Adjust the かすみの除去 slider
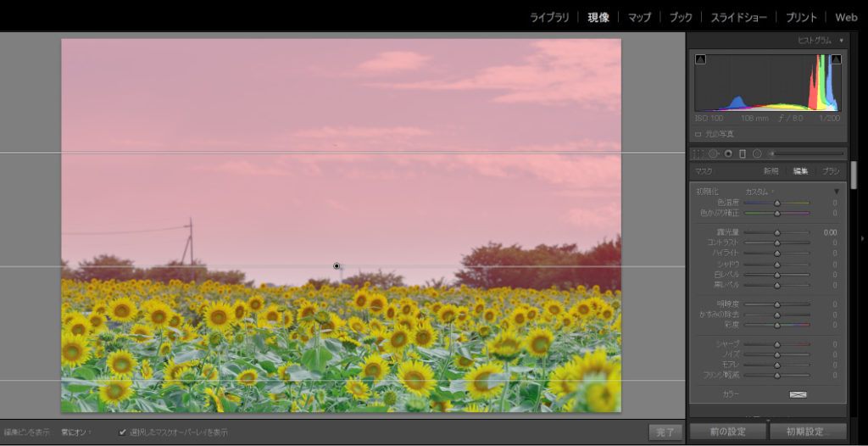868x446 pixels. 777,315
